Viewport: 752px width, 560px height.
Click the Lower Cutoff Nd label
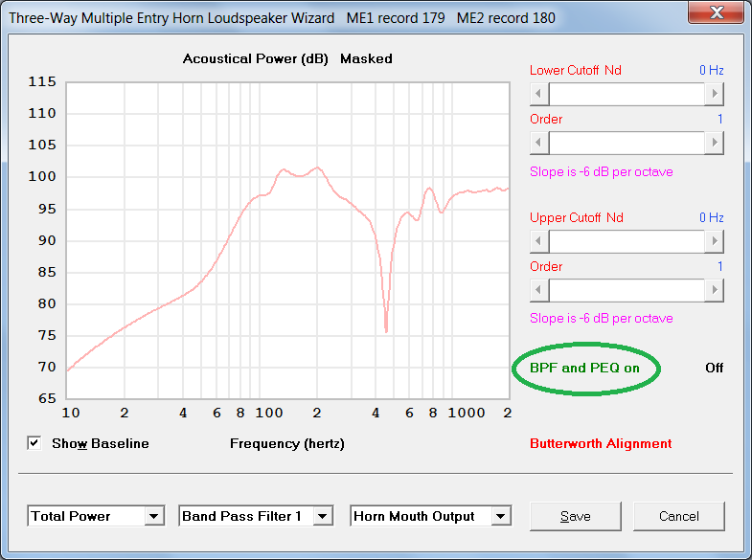(x=576, y=71)
